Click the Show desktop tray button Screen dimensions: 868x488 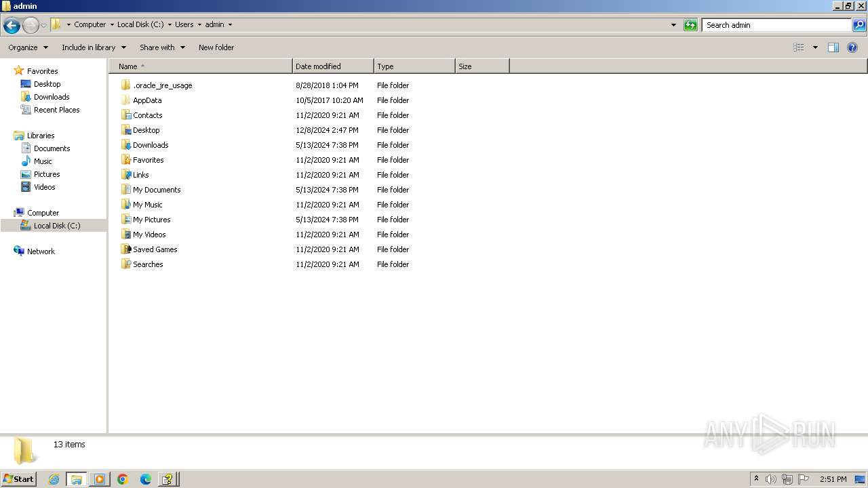tap(860, 479)
